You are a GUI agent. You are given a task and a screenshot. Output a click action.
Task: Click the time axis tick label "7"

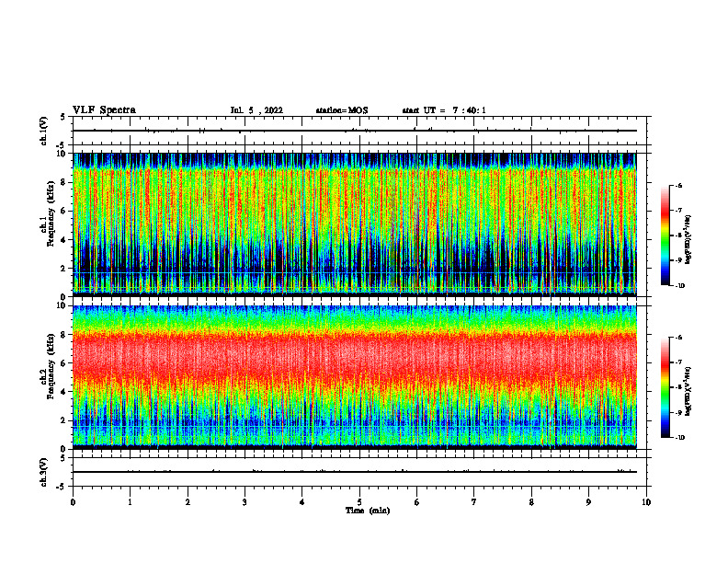click(474, 502)
